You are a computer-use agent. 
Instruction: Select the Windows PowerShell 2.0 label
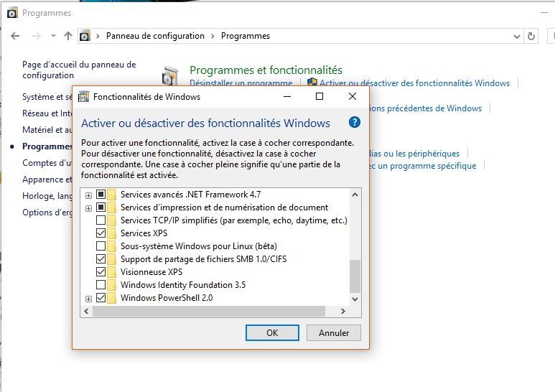pyautogui.click(x=167, y=298)
